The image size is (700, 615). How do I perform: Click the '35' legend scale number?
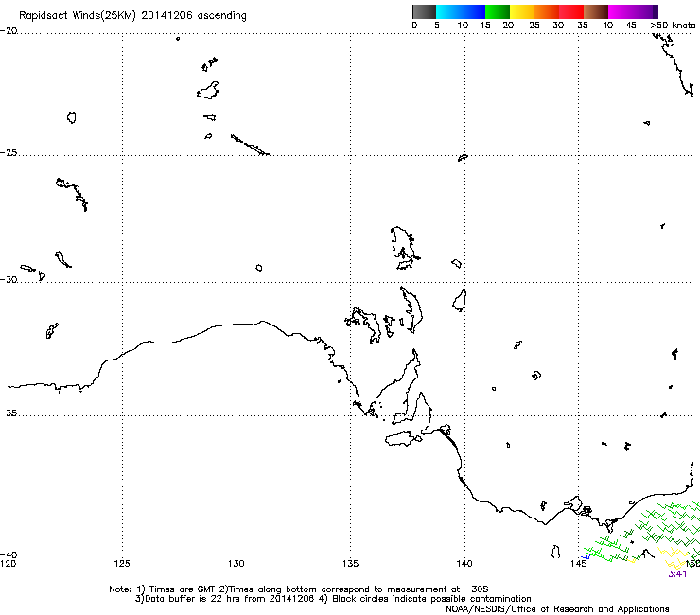tap(583, 26)
